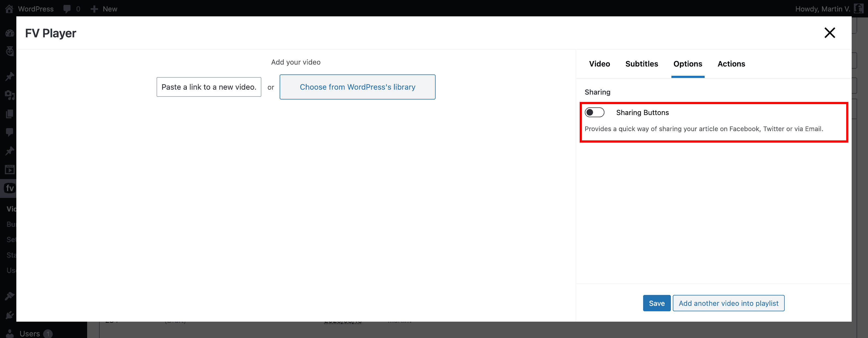Click the fv FV Player sidebar icon
The height and width of the screenshot is (338, 868).
pos(10,188)
